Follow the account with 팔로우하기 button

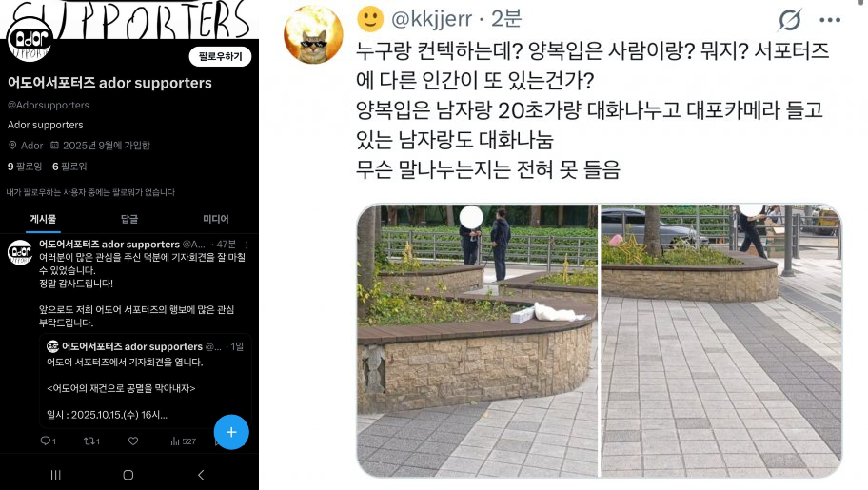220,56
